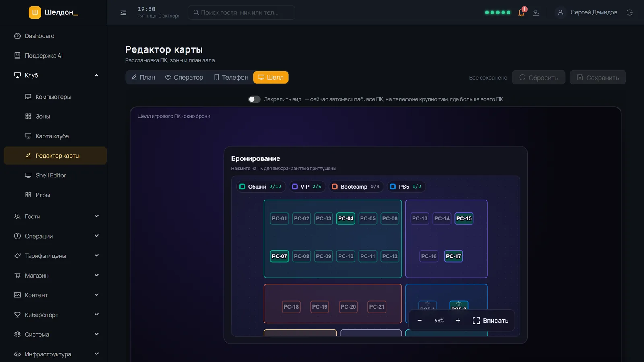
Task: Click the Сохранить button
Action: [x=598, y=78]
